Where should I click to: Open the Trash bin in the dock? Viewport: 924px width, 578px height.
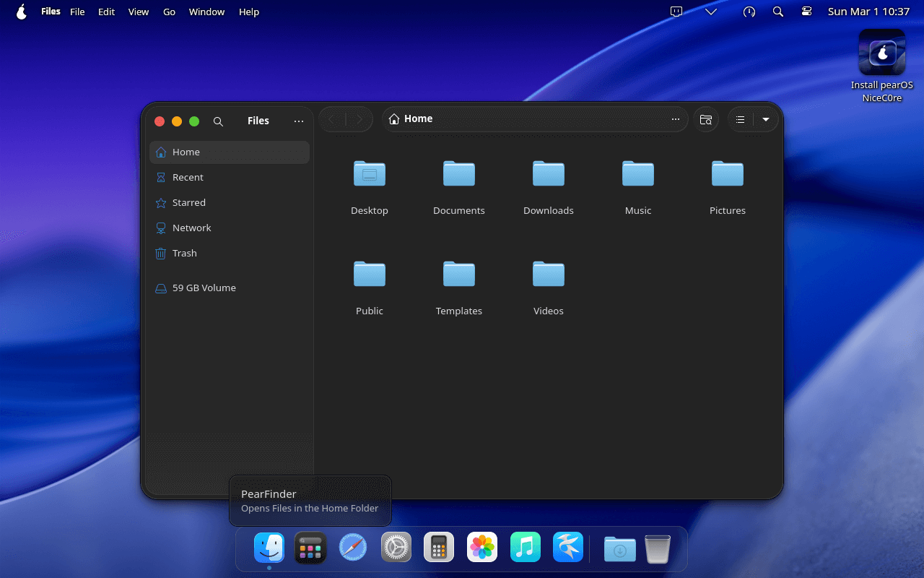[658, 548]
